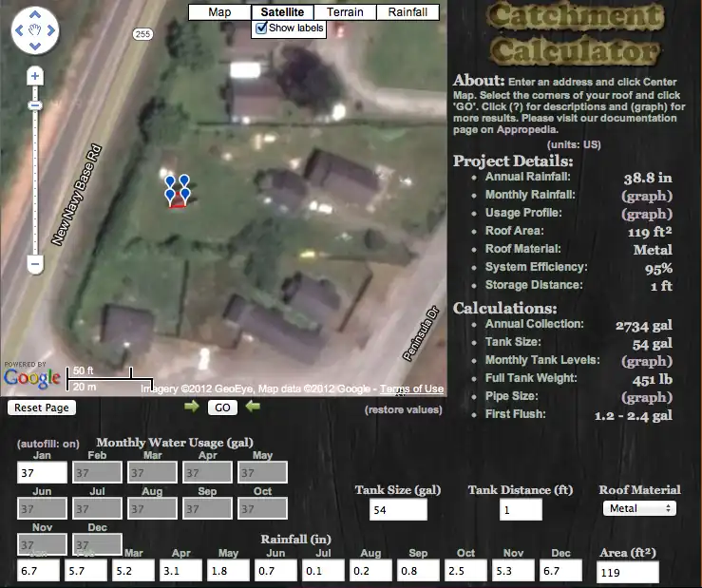702x588 pixels.
Task: Click the restore values link
Action: coord(403,410)
